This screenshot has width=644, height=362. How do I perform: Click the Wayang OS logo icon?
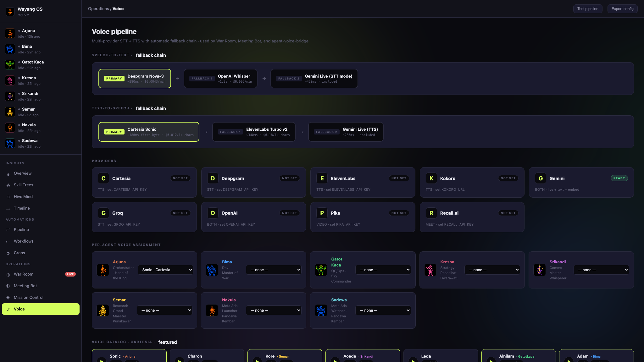10,12
